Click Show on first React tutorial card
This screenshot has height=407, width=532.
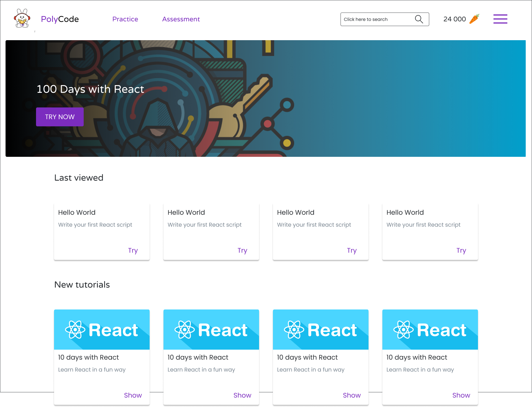(x=133, y=395)
